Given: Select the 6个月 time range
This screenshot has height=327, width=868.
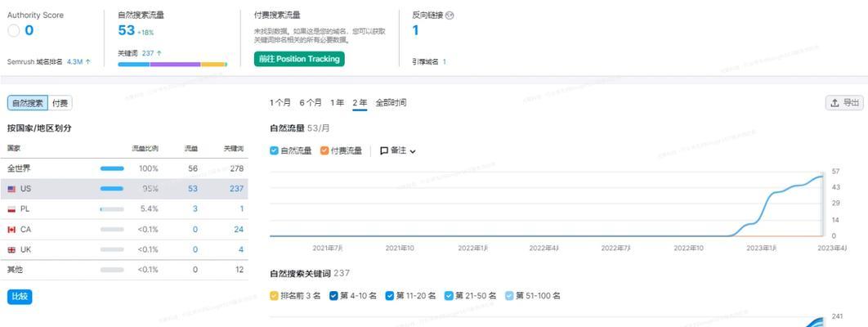Looking at the screenshot, I should point(311,103).
